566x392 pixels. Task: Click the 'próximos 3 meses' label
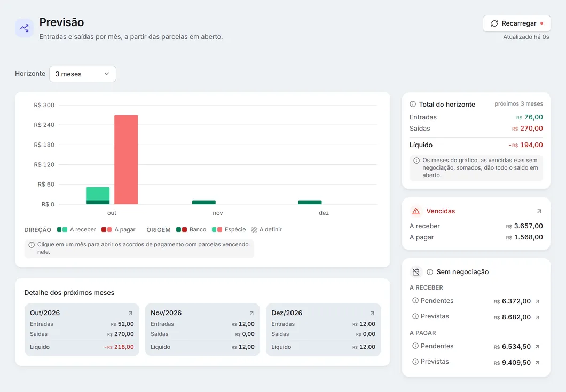tap(518, 104)
